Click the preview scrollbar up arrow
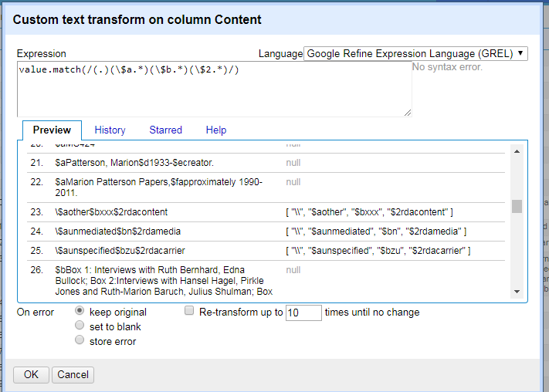This screenshot has height=392, width=549. point(517,151)
